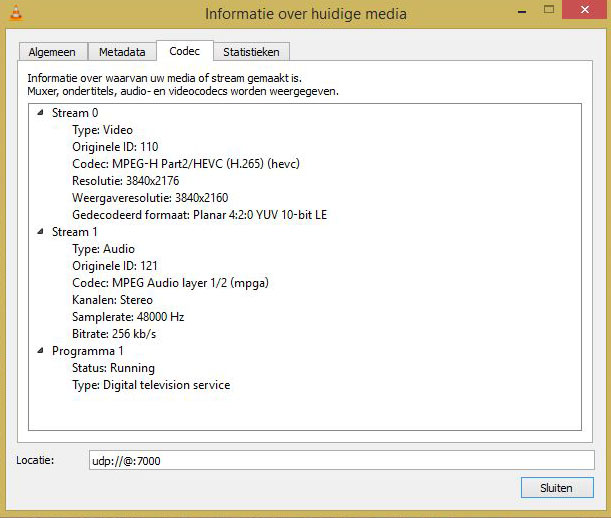
Task: Close the window with red X button
Action: 584,9
